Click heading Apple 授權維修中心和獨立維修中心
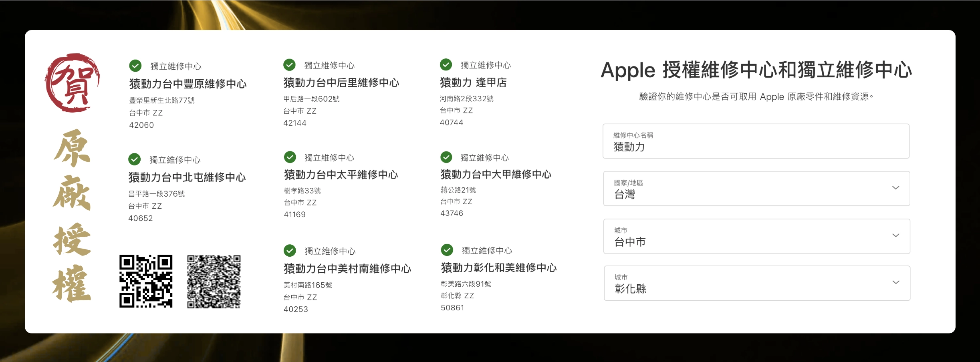The image size is (980, 362). tap(756, 70)
